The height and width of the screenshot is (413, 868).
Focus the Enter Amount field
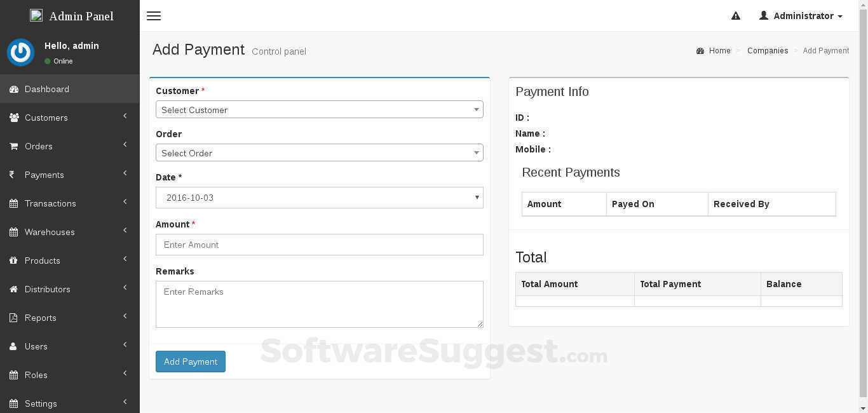click(x=319, y=245)
